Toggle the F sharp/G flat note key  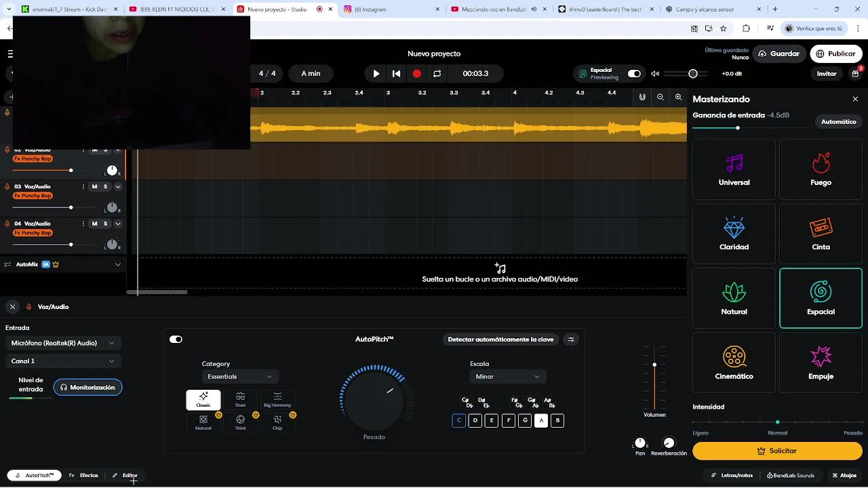click(x=517, y=403)
